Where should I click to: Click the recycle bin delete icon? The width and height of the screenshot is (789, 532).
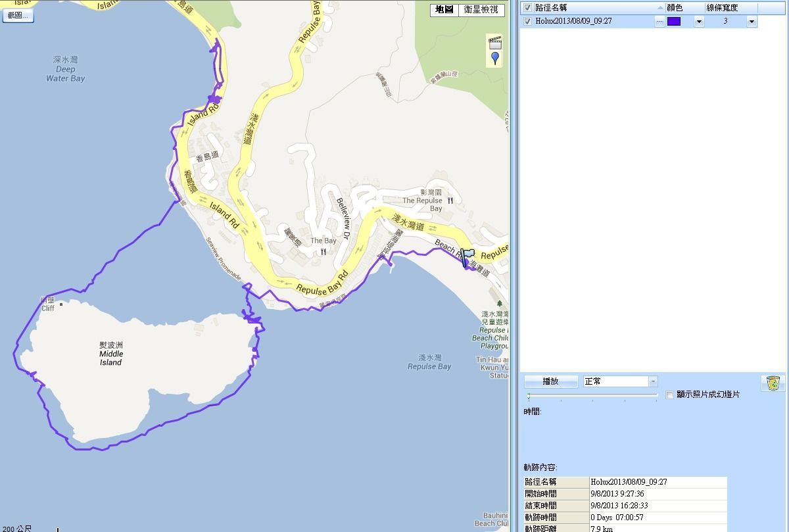point(773,383)
